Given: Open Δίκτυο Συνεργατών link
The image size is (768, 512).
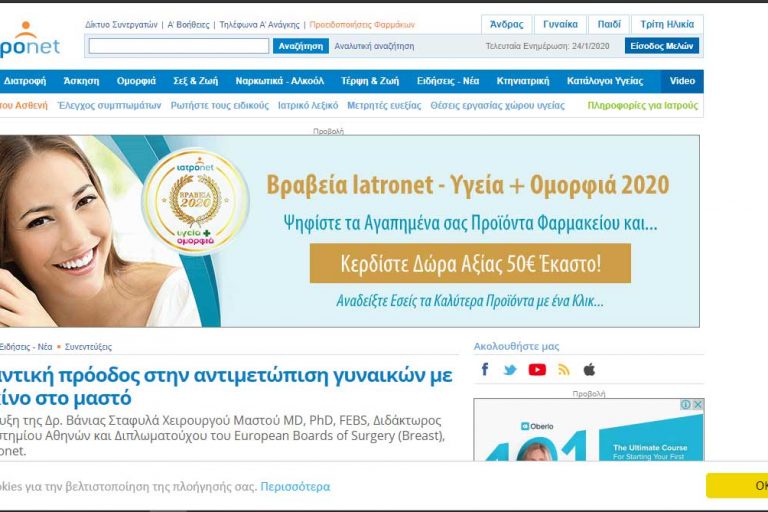Looking at the screenshot, I should tap(121, 24).
